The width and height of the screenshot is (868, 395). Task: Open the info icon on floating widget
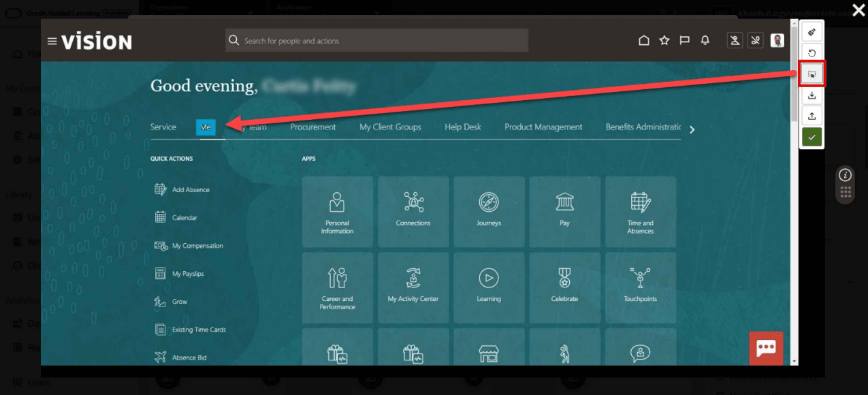[845, 175]
